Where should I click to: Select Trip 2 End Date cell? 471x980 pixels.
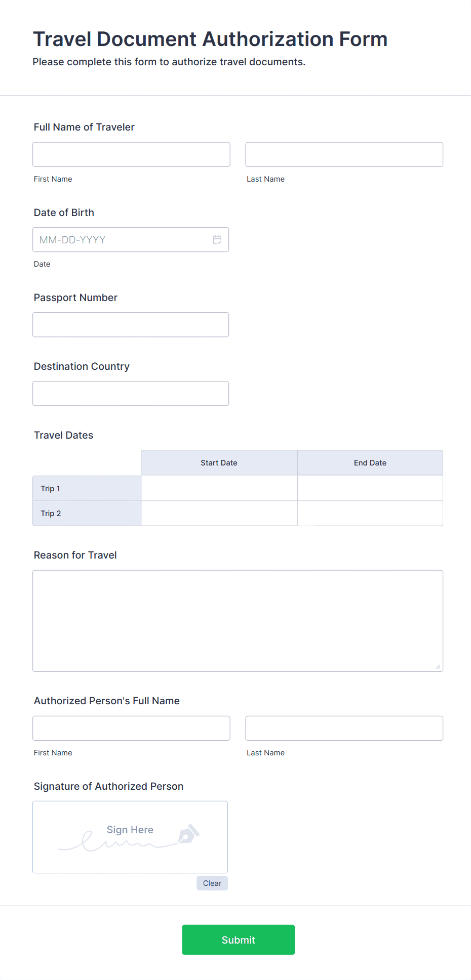tap(370, 514)
